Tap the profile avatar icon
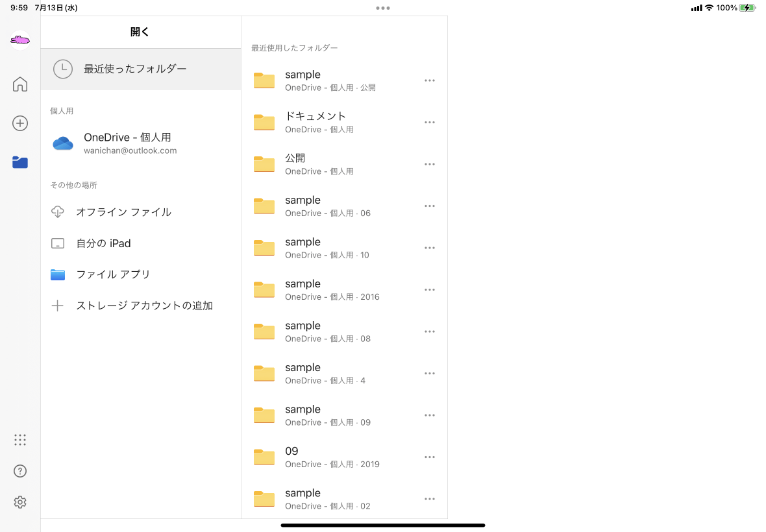Viewport: 766px width, 532px height. [20, 40]
